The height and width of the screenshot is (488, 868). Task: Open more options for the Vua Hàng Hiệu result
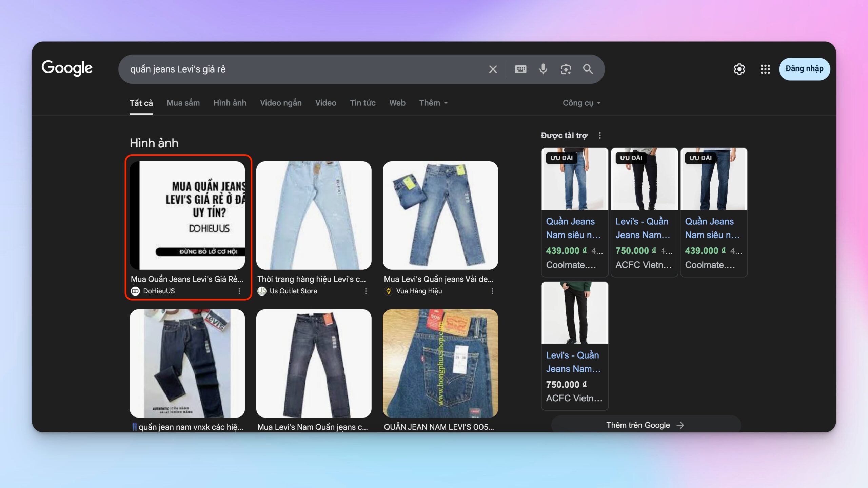(x=492, y=291)
